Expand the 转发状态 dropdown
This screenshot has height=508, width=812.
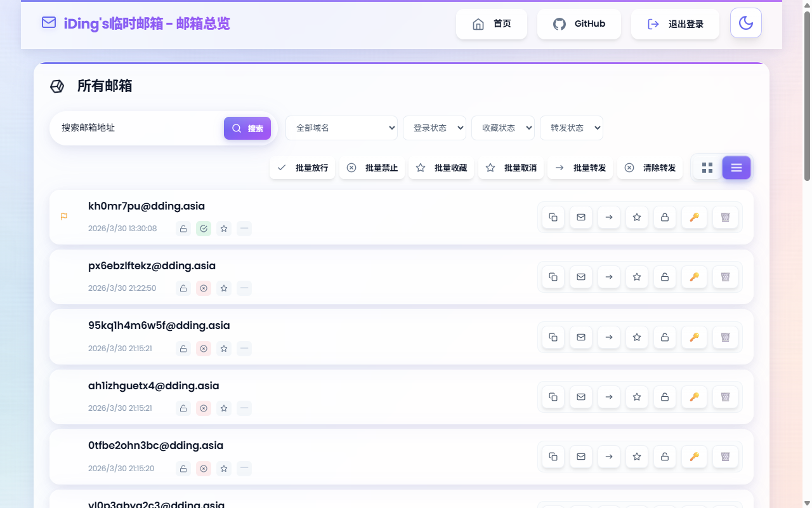[x=571, y=128]
